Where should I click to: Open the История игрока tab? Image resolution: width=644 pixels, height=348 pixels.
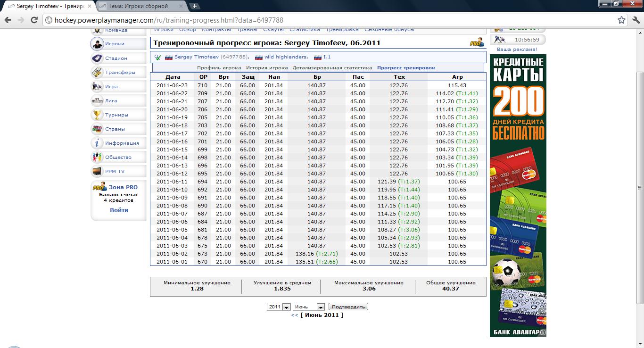[x=267, y=68]
